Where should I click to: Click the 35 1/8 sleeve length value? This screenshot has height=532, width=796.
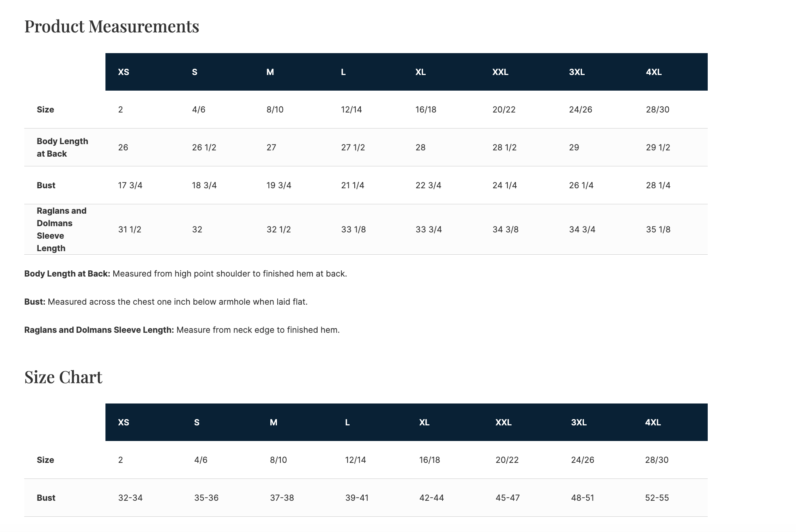tap(658, 229)
